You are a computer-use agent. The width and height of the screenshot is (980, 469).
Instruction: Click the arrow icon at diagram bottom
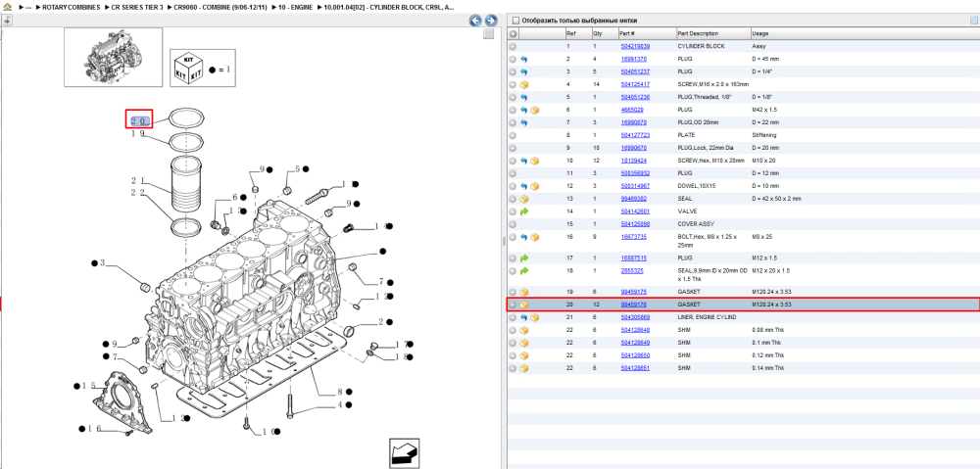pyautogui.click(x=404, y=452)
